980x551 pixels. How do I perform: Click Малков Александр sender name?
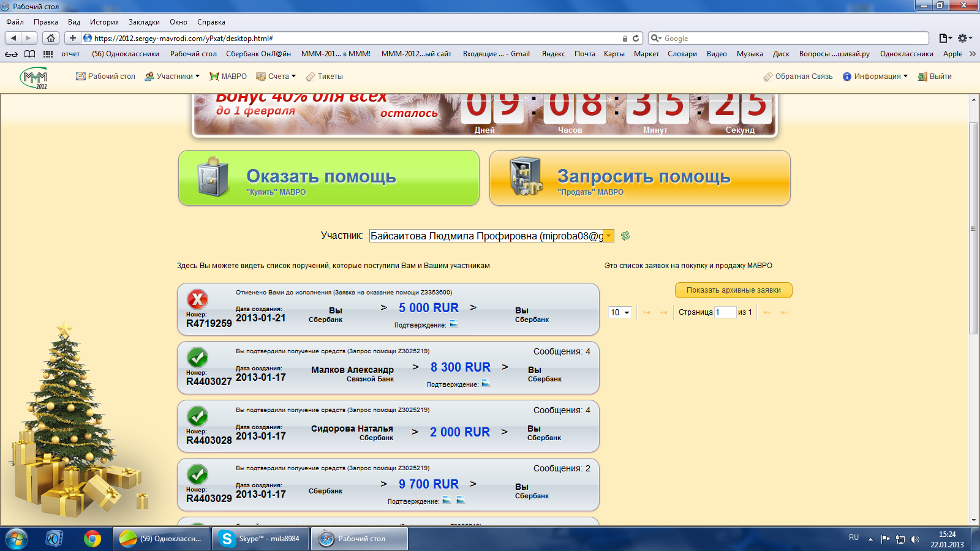click(x=352, y=370)
